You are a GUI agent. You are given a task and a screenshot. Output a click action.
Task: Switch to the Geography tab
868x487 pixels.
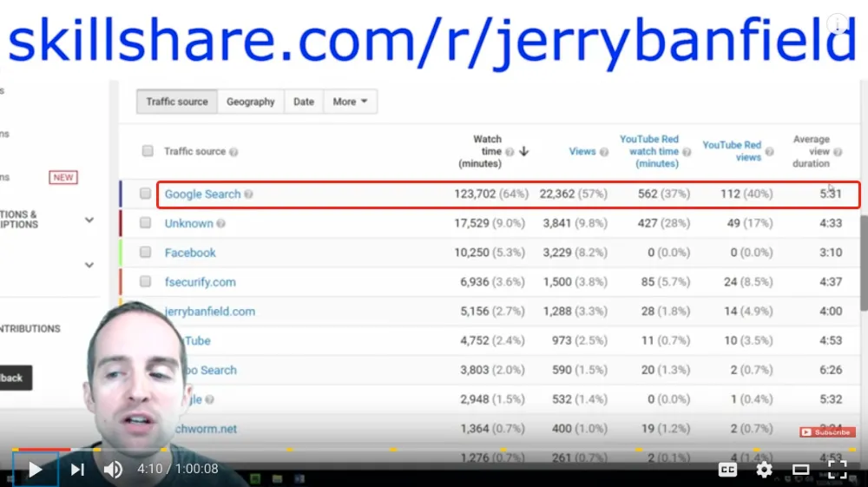tap(250, 102)
